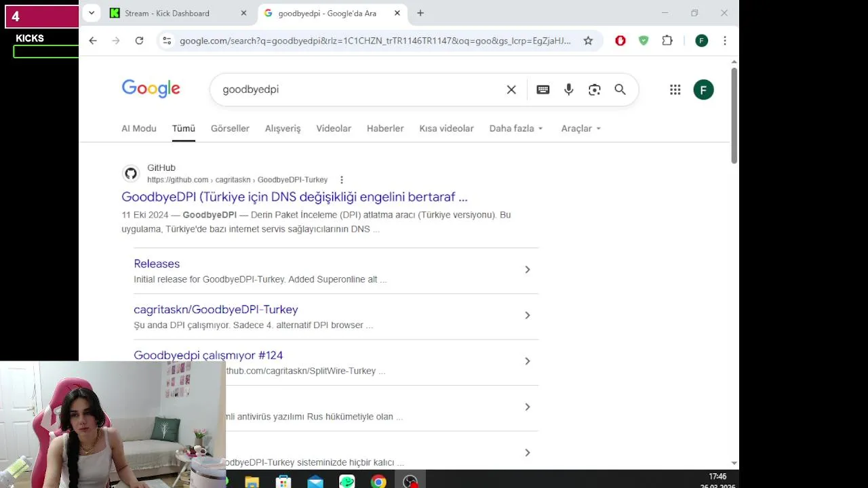Open the Releases sitelink
868x488 pixels.
(157, 264)
